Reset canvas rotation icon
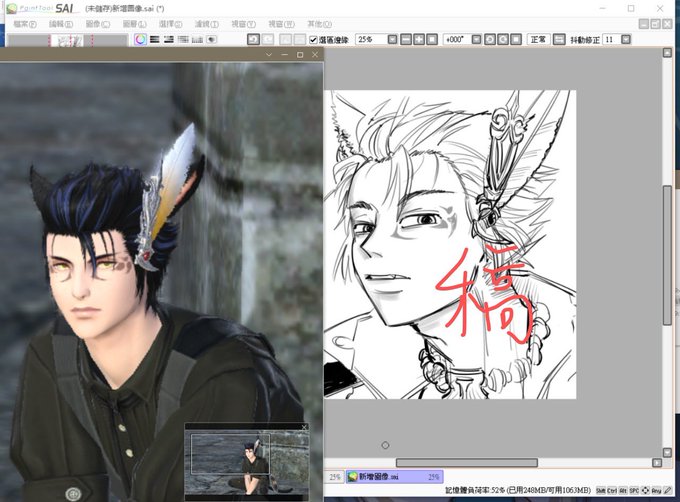Screen dimensions: 680x502 [516, 39]
